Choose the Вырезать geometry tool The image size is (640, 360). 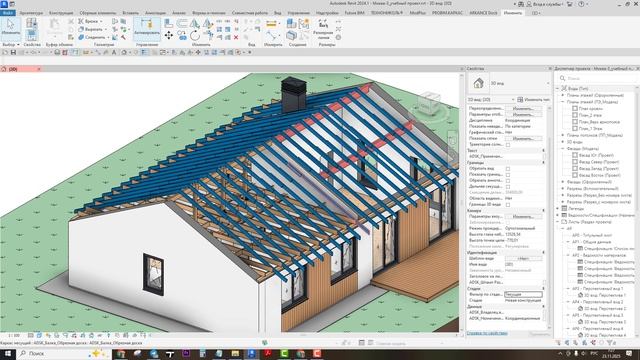pos(92,29)
